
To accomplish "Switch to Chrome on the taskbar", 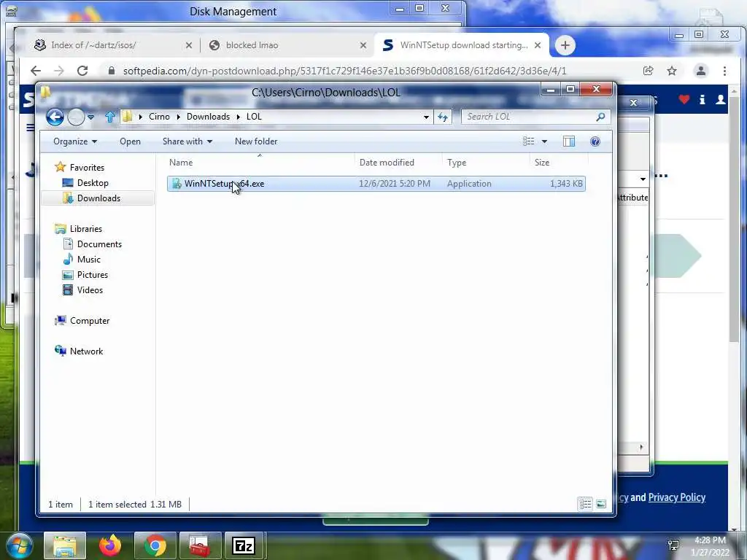I will (155, 545).
